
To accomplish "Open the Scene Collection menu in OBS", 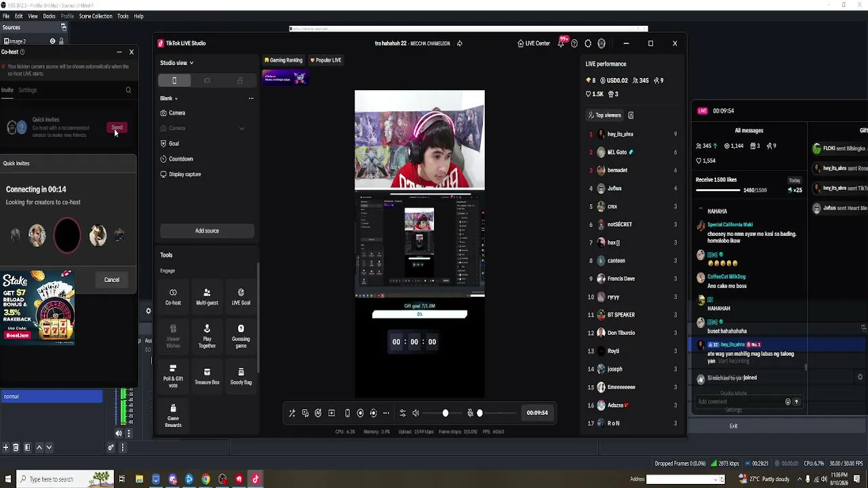I will [x=96, y=16].
